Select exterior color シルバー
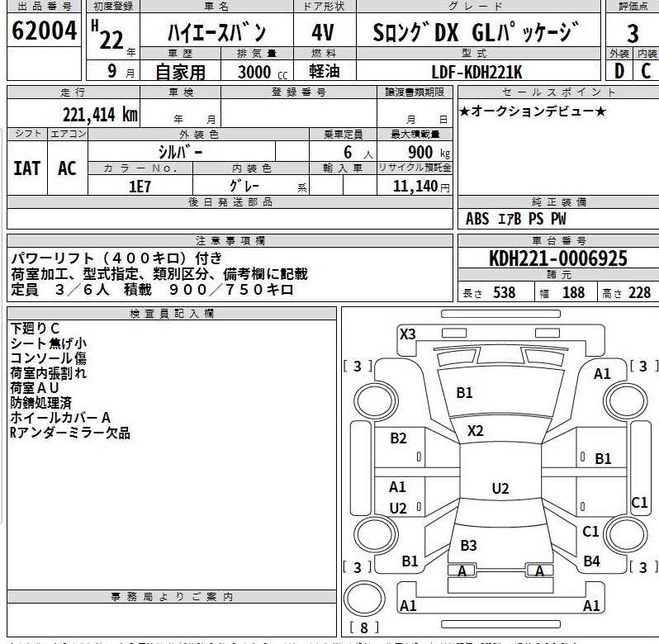 (180, 152)
